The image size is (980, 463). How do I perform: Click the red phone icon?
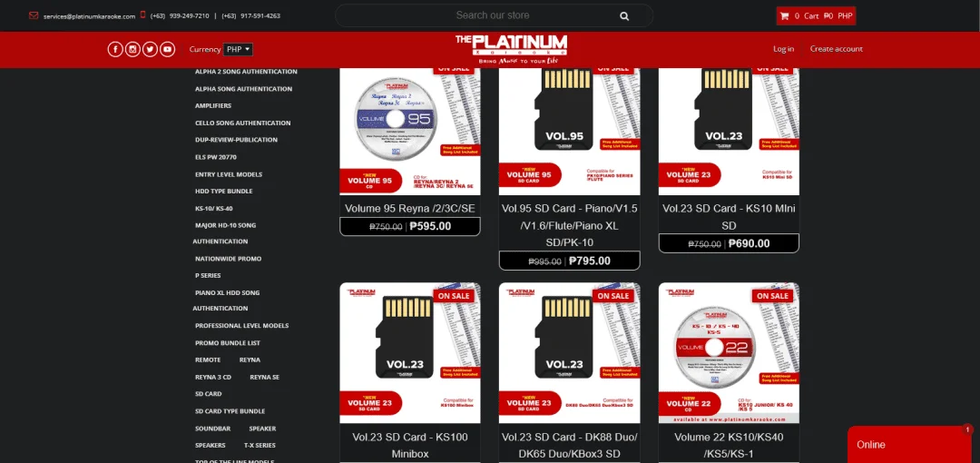143,15
